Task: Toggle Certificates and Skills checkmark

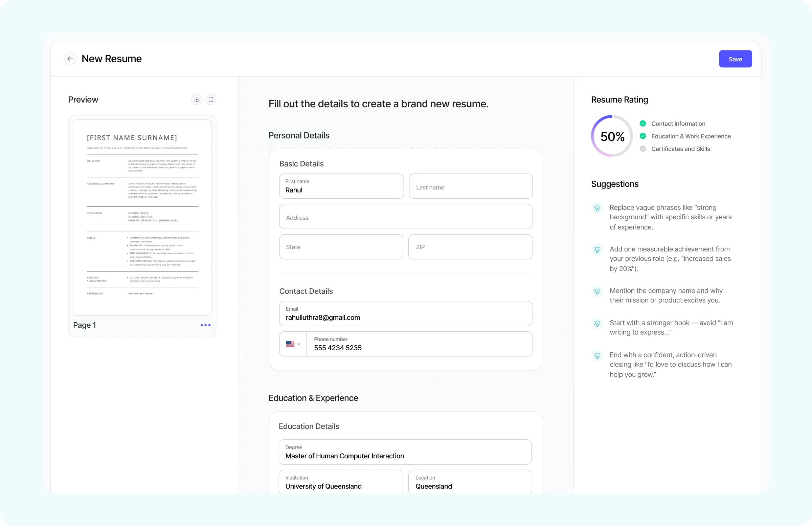Action: pyautogui.click(x=643, y=149)
